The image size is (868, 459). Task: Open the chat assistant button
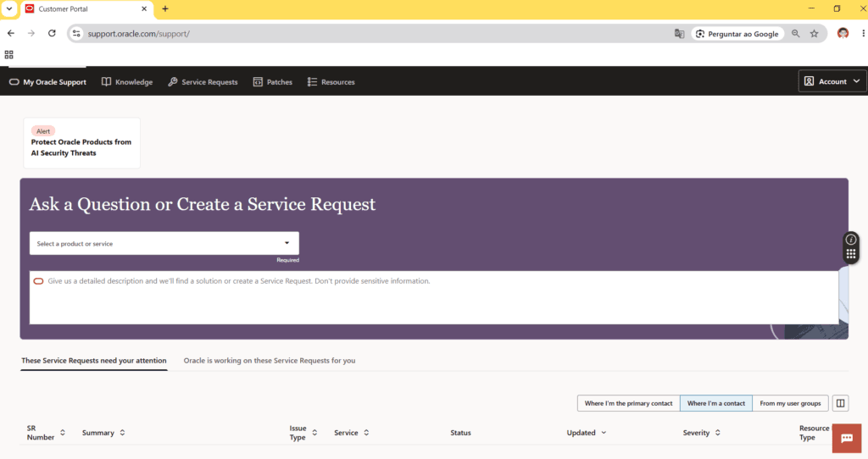click(847, 439)
